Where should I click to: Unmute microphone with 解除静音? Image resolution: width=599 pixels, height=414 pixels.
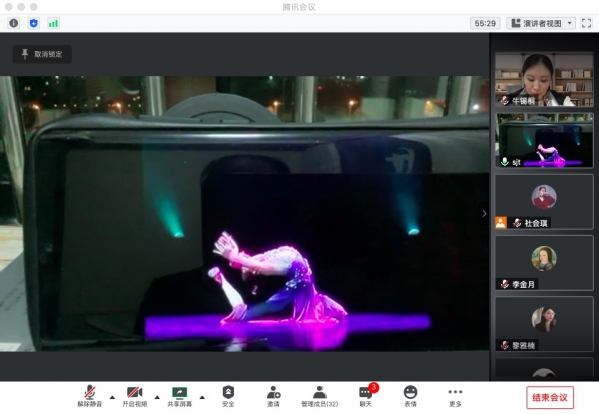[90, 396]
